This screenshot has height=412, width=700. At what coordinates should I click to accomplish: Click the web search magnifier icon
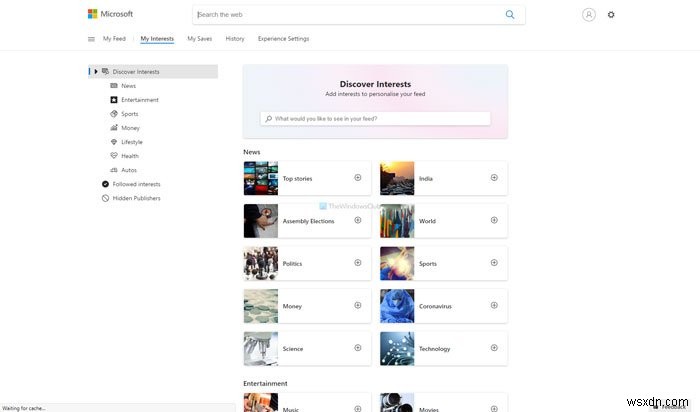tap(510, 14)
